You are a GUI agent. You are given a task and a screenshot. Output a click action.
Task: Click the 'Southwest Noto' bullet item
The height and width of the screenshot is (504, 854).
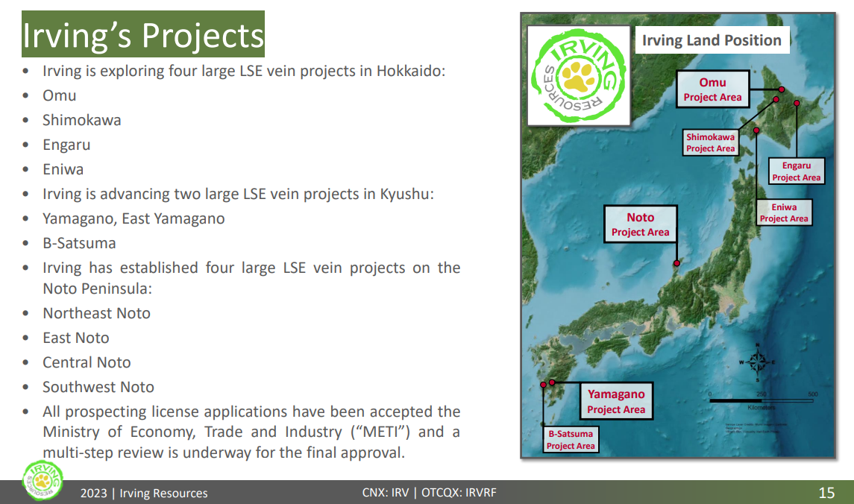98,387
